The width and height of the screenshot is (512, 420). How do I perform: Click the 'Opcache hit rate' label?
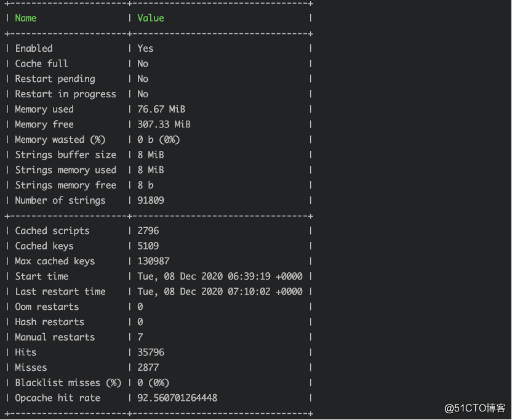(x=57, y=398)
